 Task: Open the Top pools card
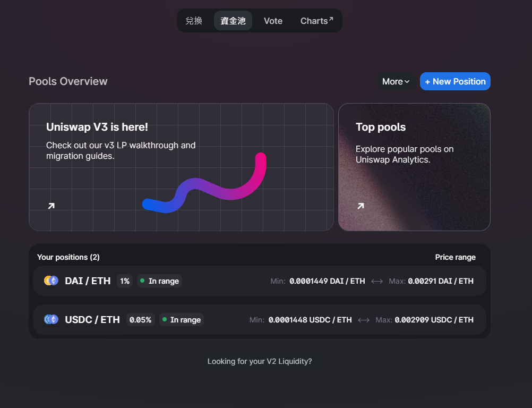click(414, 167)
